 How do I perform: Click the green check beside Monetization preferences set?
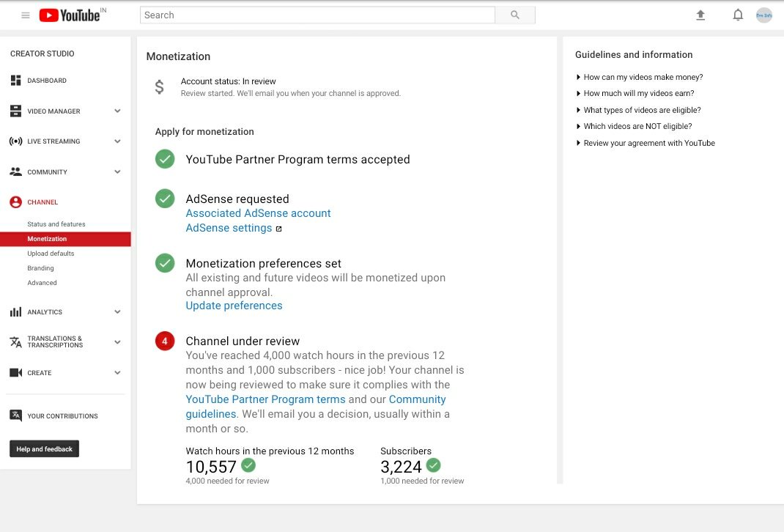(165, 263)
